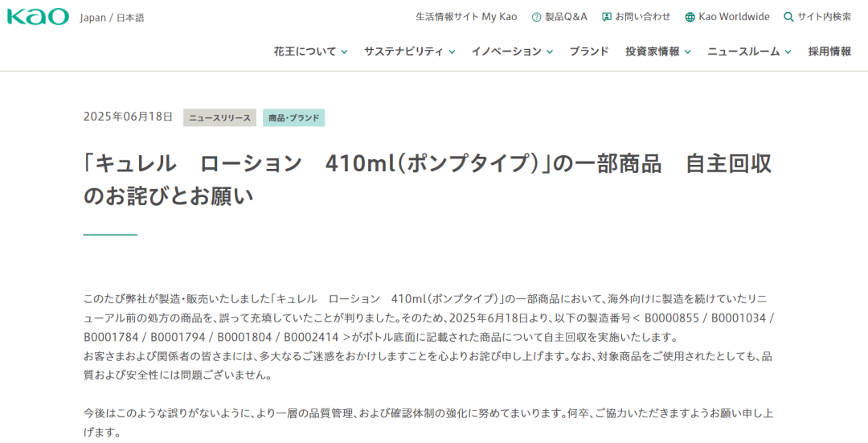The width and height of the screenshot is (868, 443).
Task: Expand the 投資家情報 chevron
Action: pos(687,52)
